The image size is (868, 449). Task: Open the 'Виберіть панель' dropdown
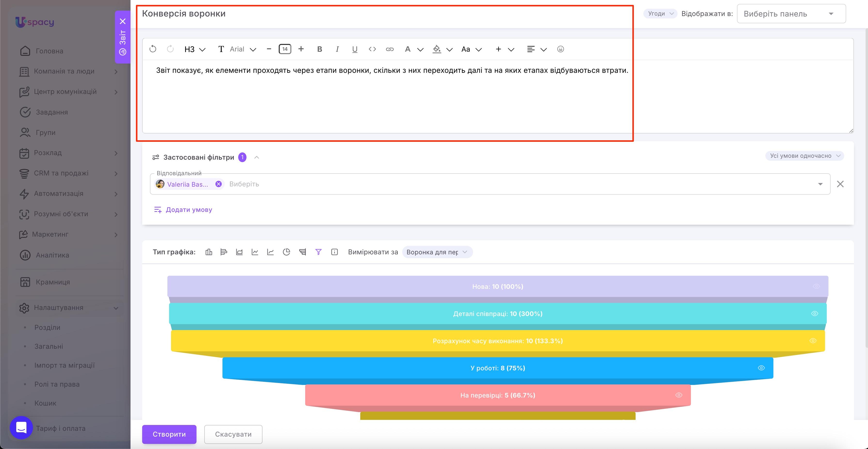coord(791,14)
